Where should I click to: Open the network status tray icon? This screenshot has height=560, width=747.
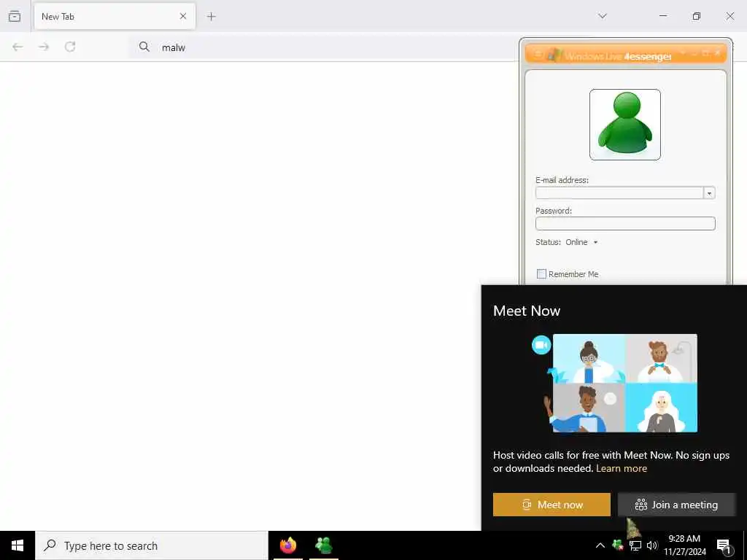coord(635,545)
